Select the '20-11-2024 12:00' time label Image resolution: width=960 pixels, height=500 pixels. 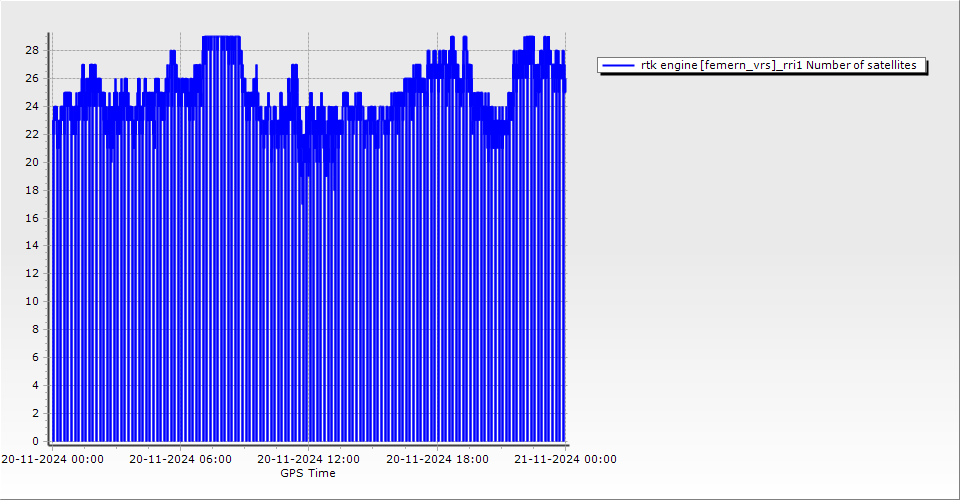(308, 459)
